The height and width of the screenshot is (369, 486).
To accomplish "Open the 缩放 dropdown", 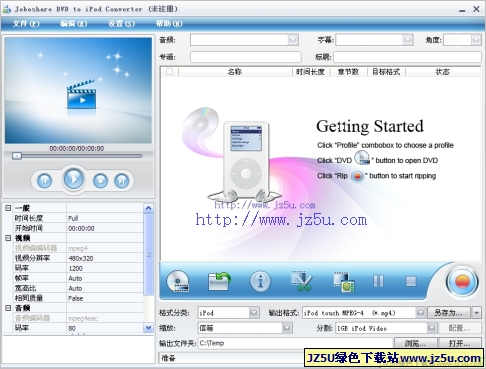I will pos(287,328).
